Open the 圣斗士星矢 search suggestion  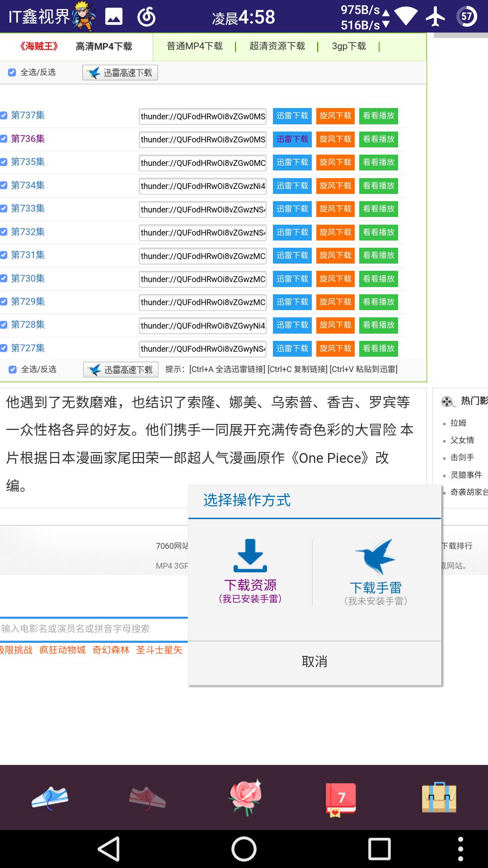point(160,650)
